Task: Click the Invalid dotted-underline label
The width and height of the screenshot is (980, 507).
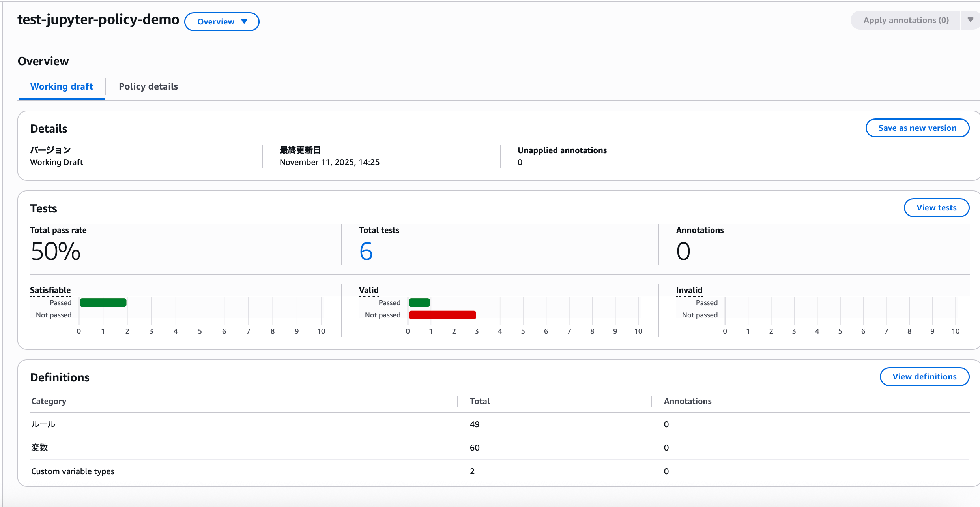Action: pyautogui.click(x=689, y=290)
